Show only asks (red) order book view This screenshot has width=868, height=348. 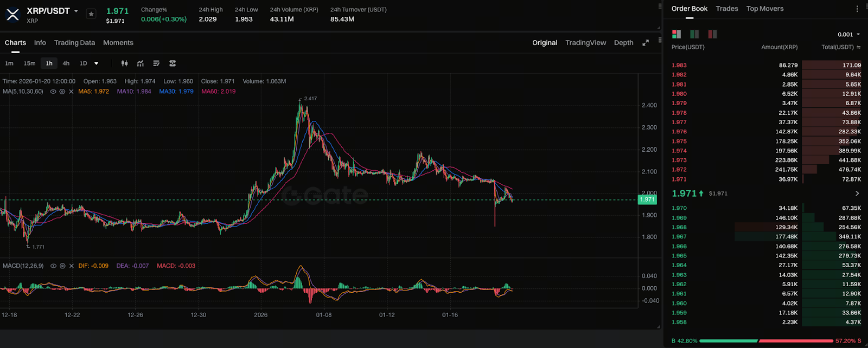pyautogui.click(x=712, y=34)
